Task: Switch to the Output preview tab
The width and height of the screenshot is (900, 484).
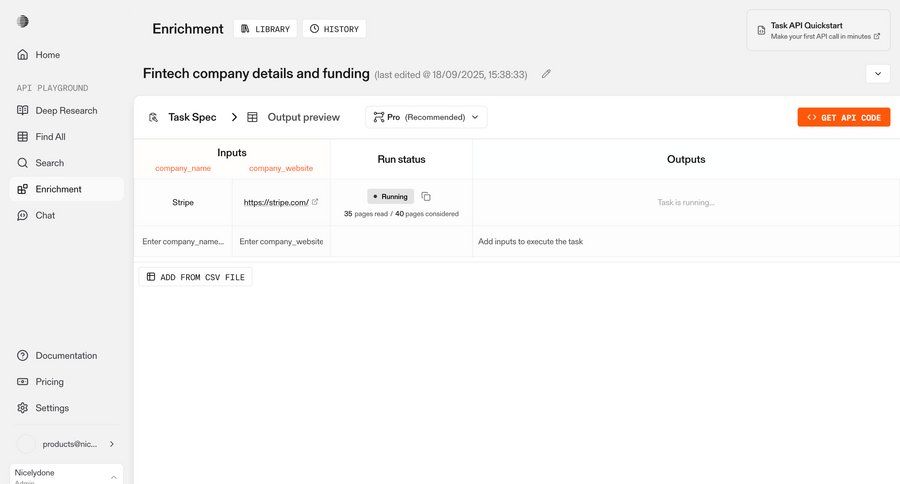Action: pos(293,117)
